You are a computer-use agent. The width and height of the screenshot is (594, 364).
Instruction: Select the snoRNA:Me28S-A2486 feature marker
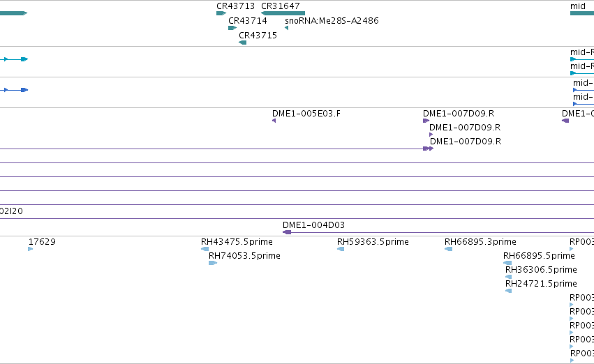click(286, 28)
